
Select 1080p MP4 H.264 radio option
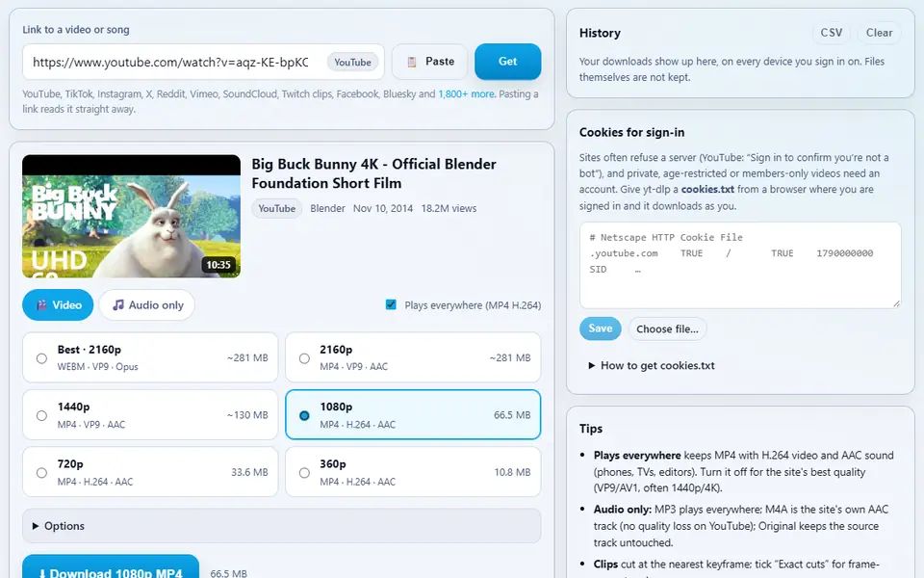pos(304,415)
